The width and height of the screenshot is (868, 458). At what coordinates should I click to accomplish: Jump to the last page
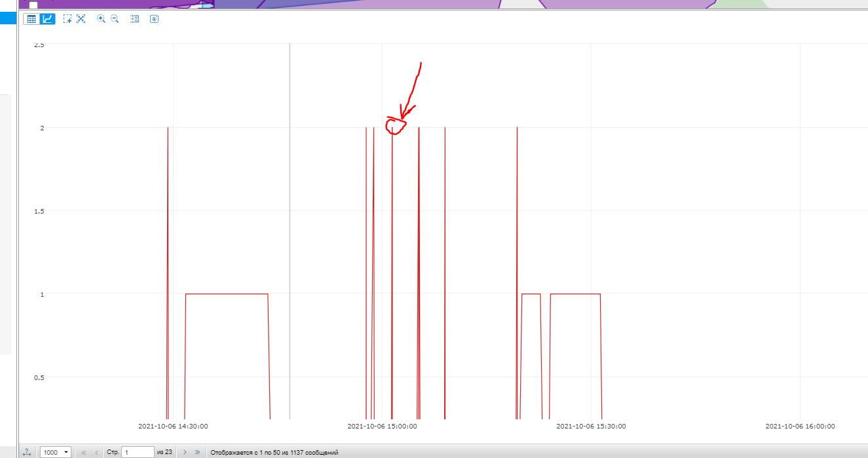coord(197,452)
